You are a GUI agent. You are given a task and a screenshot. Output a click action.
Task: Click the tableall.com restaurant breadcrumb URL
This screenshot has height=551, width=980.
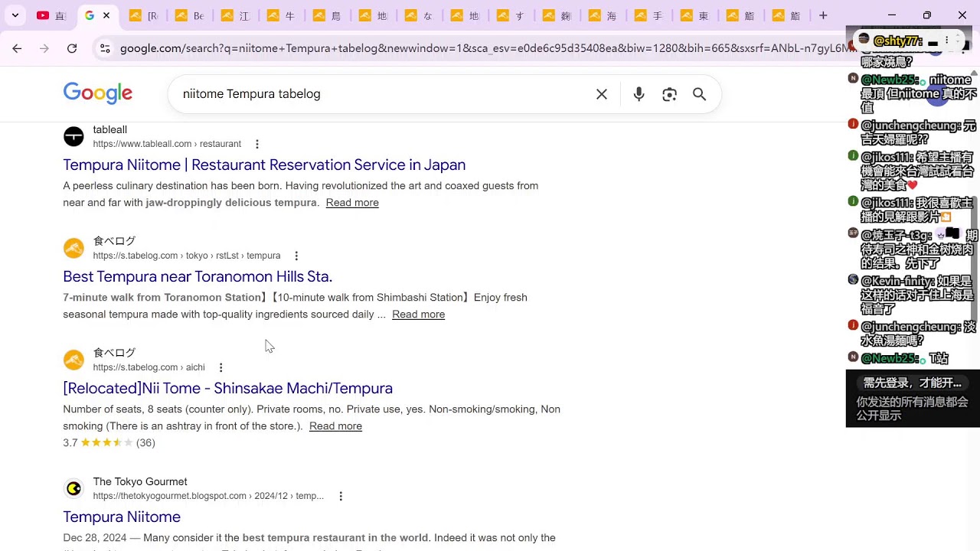(x=167, y=144)
